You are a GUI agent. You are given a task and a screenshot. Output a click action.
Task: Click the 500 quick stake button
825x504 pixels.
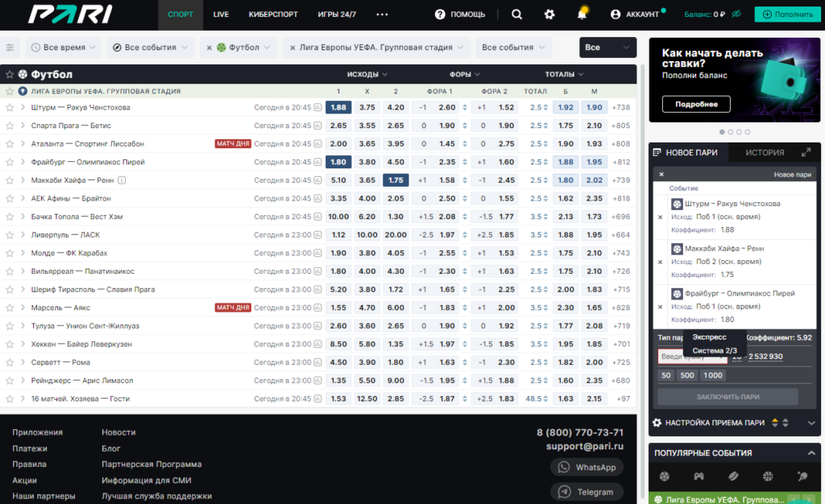point(687,375)
